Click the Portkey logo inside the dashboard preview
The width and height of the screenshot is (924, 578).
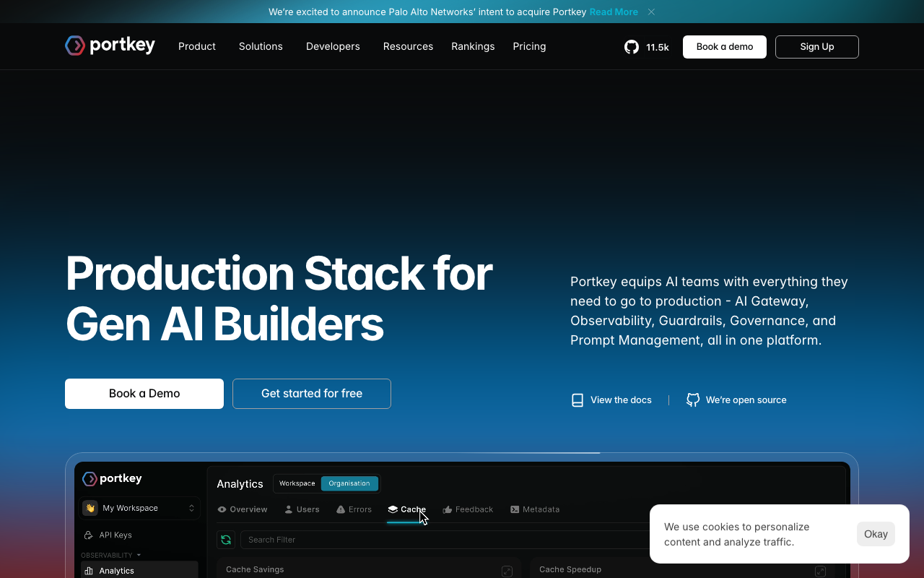pyautogui.click(x=112, y=478)
